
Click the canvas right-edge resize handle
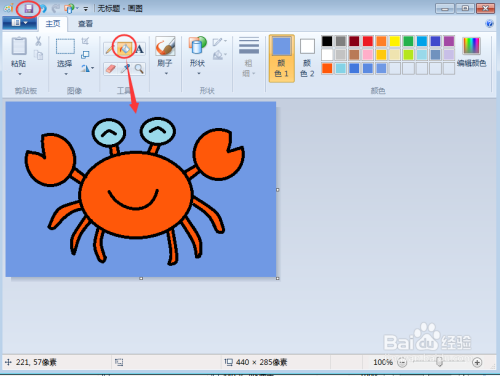pos(277,190)
